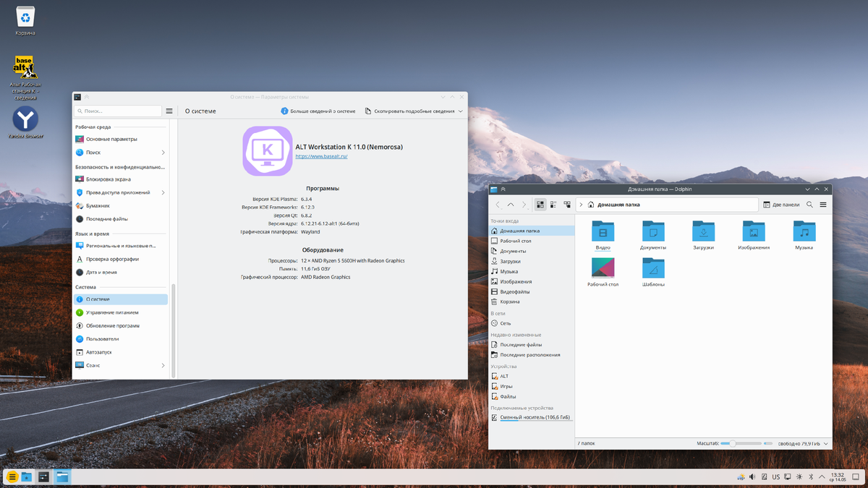Expand the Сеанс settings category
The image size is (868, 488).
click(x=163, y=365)
